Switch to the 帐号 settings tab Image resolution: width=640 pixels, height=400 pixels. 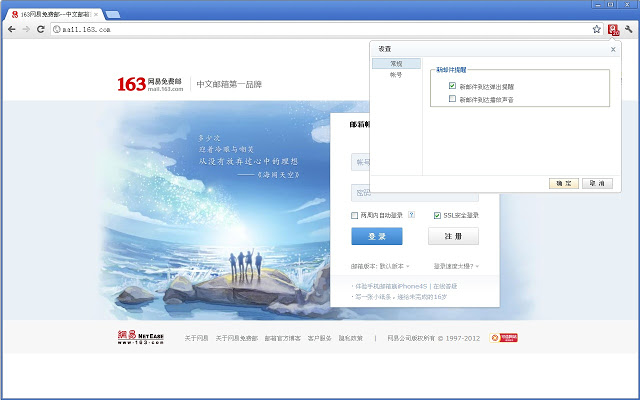pos(396,75)
